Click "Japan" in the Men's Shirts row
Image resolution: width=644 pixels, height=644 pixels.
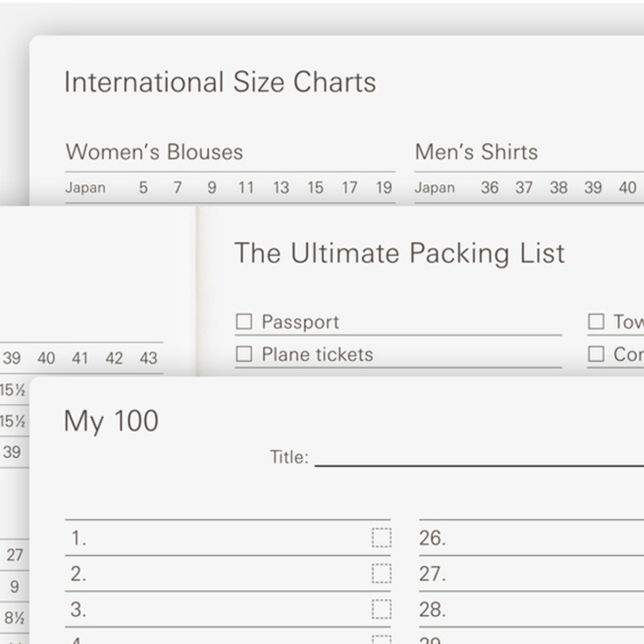pos(435,188)
